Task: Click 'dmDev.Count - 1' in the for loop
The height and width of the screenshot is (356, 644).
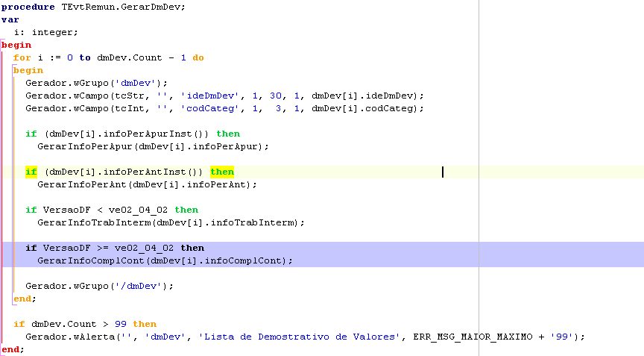Action: click(142, 58)
